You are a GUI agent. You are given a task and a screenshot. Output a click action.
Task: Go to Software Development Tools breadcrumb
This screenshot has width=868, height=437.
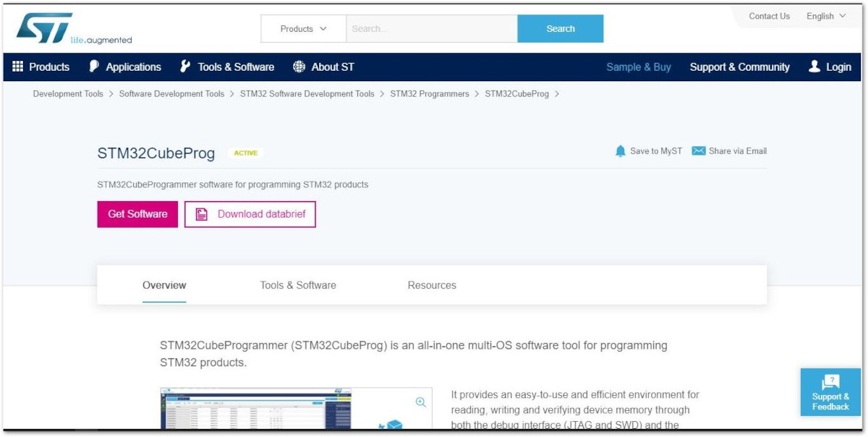click(x=171, y=94)
